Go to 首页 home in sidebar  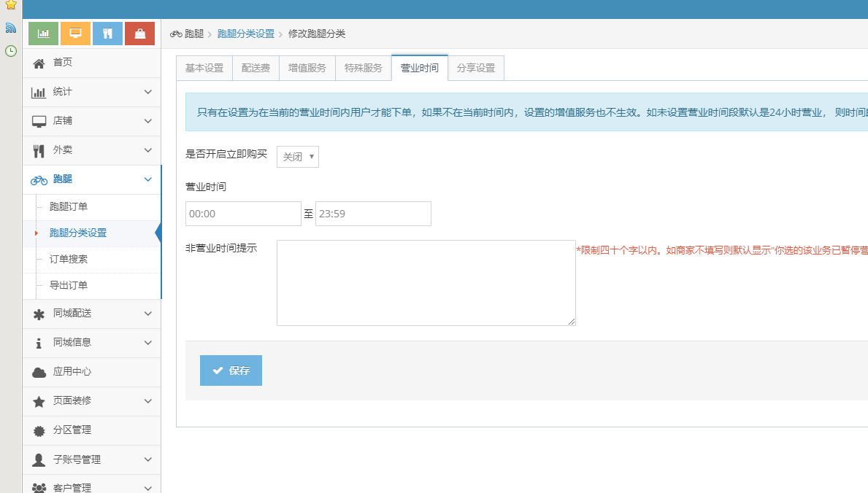point(63,63)
